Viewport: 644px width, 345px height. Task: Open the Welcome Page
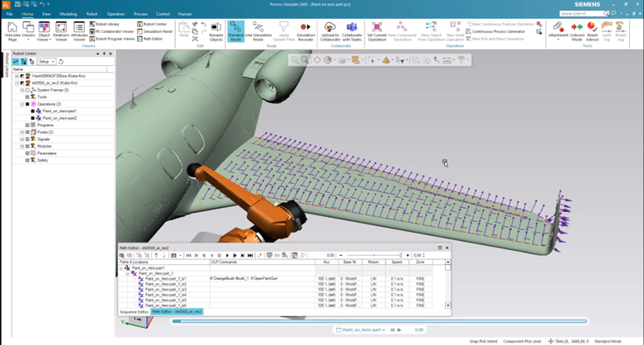click(x=13, y=31)
